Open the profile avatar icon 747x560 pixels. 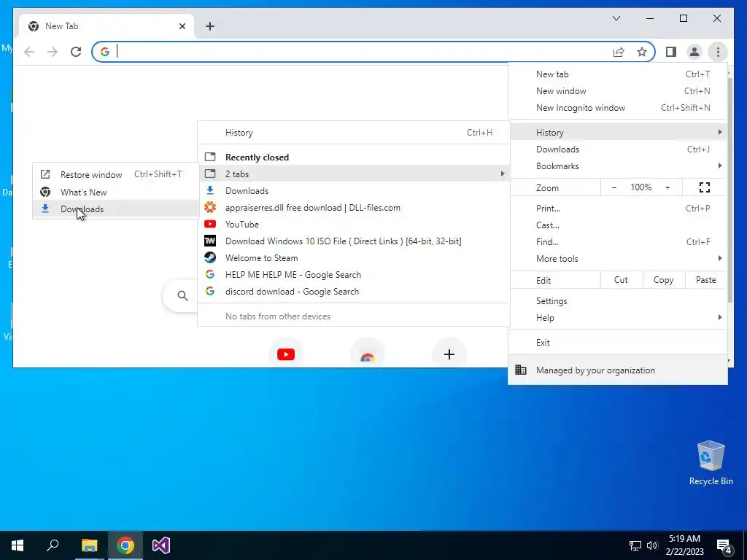click(694, 52)
